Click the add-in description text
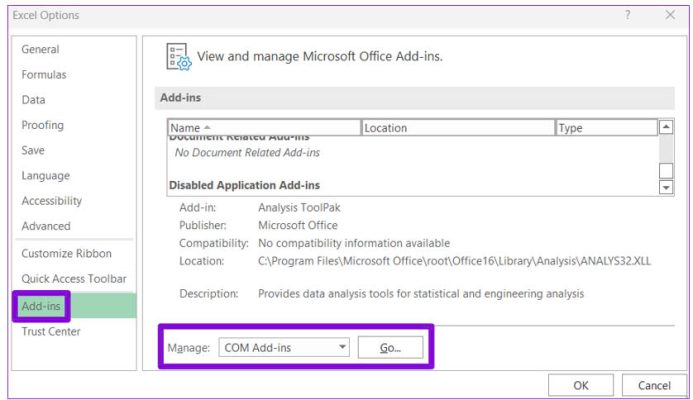The width and height of the screenshot is (693, 400). [421, 293]
